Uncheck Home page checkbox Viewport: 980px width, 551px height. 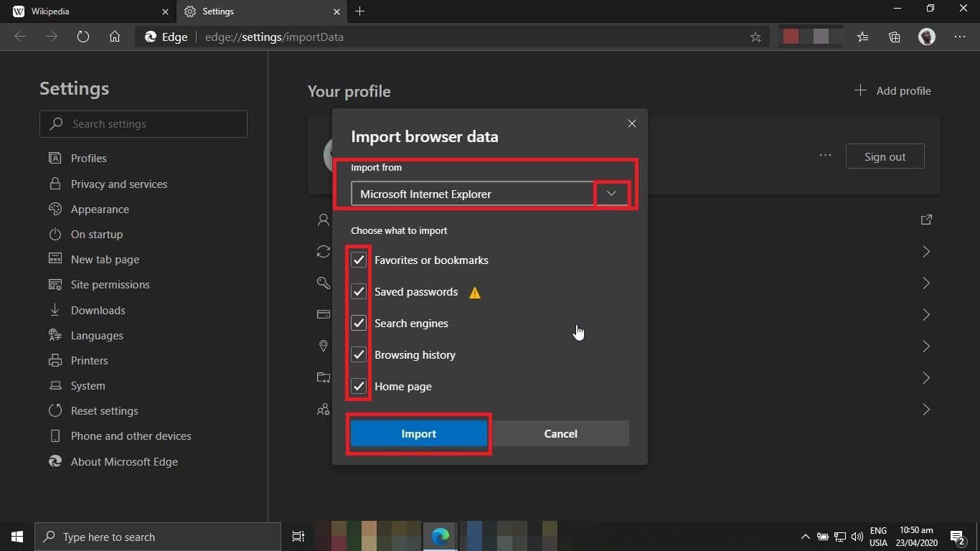[x=359, y=387]
